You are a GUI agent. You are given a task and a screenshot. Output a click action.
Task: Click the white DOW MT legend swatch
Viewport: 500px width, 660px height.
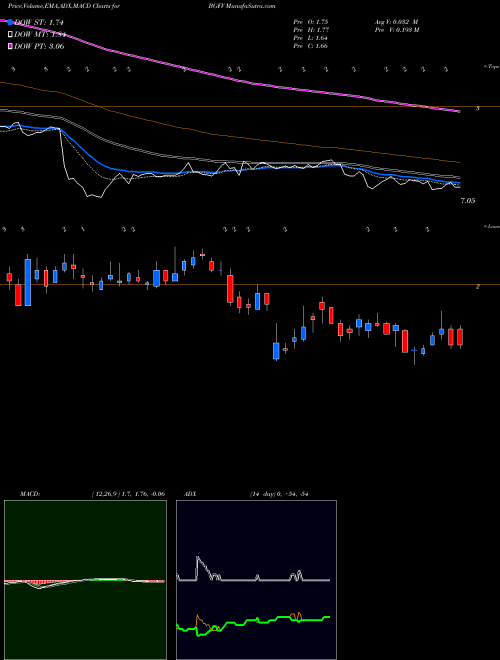click(10, 35)
